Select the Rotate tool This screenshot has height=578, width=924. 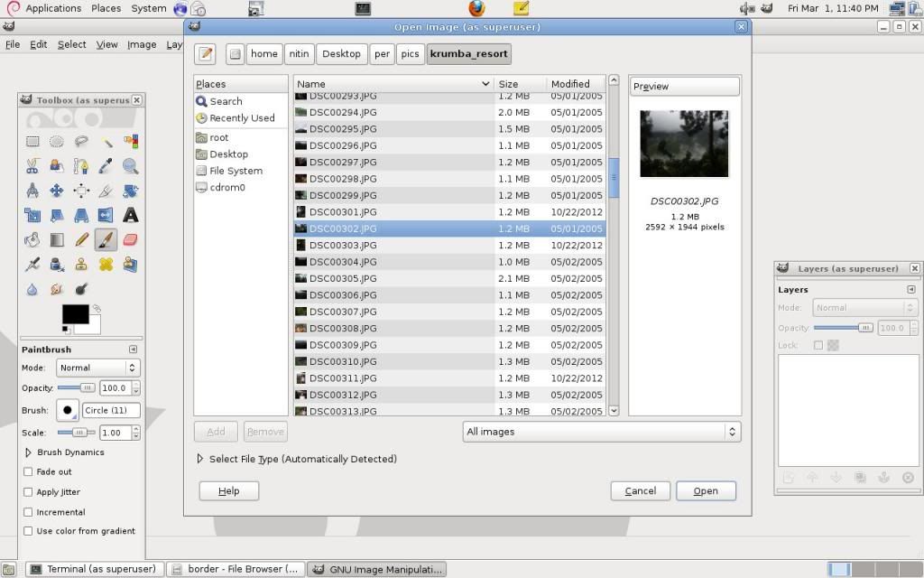tap(130, 191)
